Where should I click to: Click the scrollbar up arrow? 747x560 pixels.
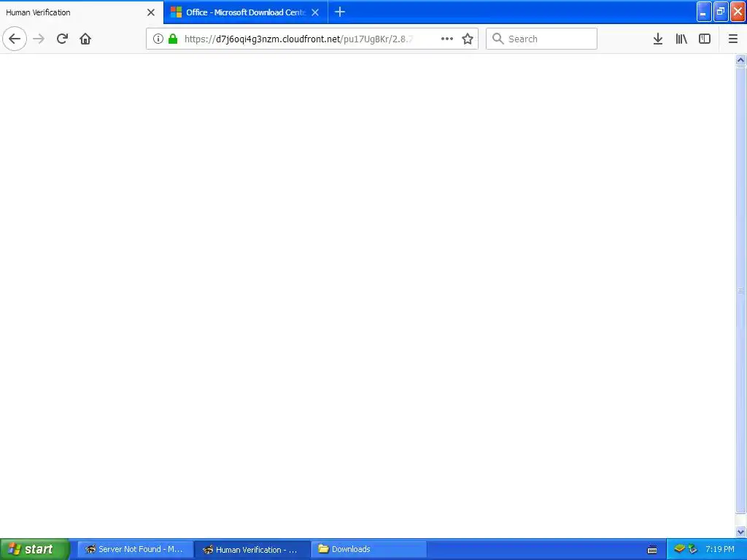point(740,60)
